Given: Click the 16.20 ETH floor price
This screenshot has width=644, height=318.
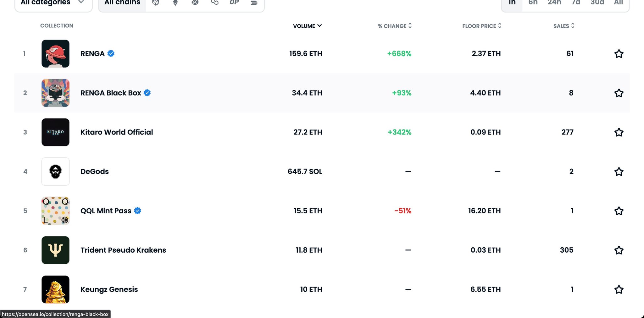Looking at the screenshot, I should 484,211.
